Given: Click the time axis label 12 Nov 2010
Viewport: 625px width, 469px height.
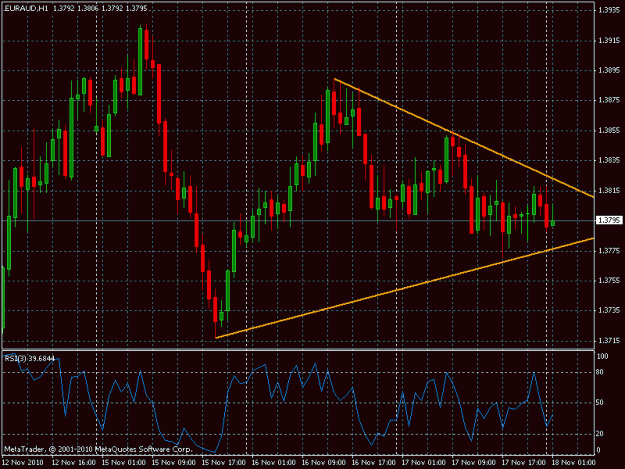Looking at the screenshot, I should 22,463.
